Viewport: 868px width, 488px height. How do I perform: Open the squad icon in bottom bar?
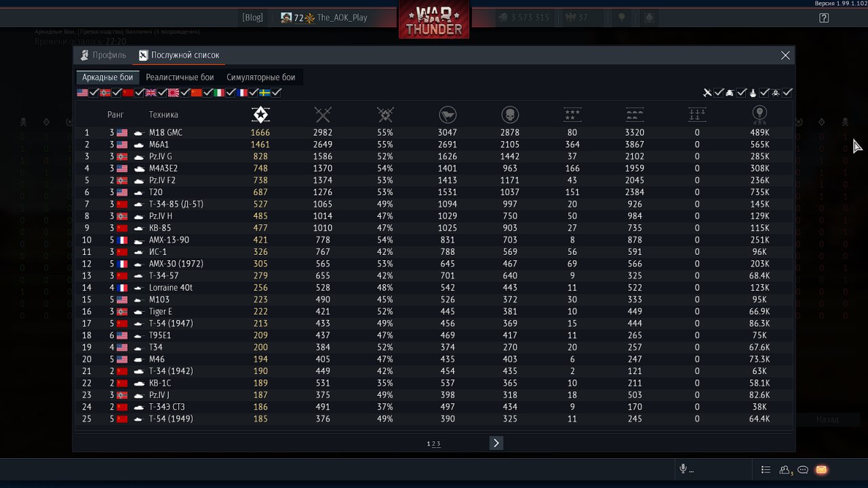785,470
